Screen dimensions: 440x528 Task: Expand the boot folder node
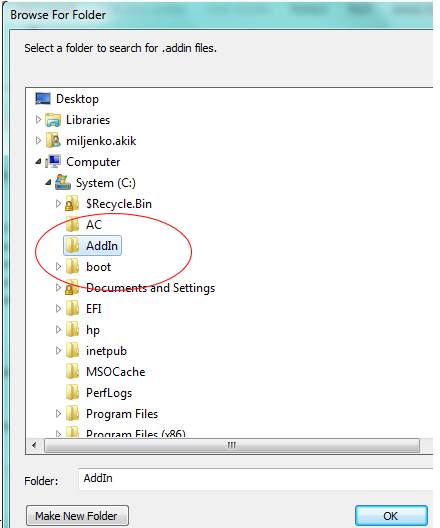click(x=58, y=266)
